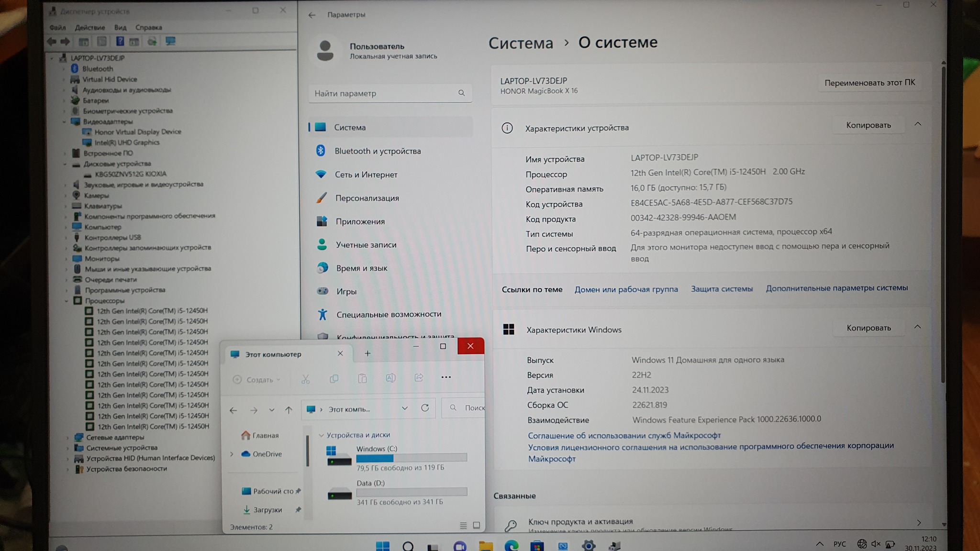Expand the Сетевые адаптеры tree node
This screenshot has width=980, height=551.
67,437
